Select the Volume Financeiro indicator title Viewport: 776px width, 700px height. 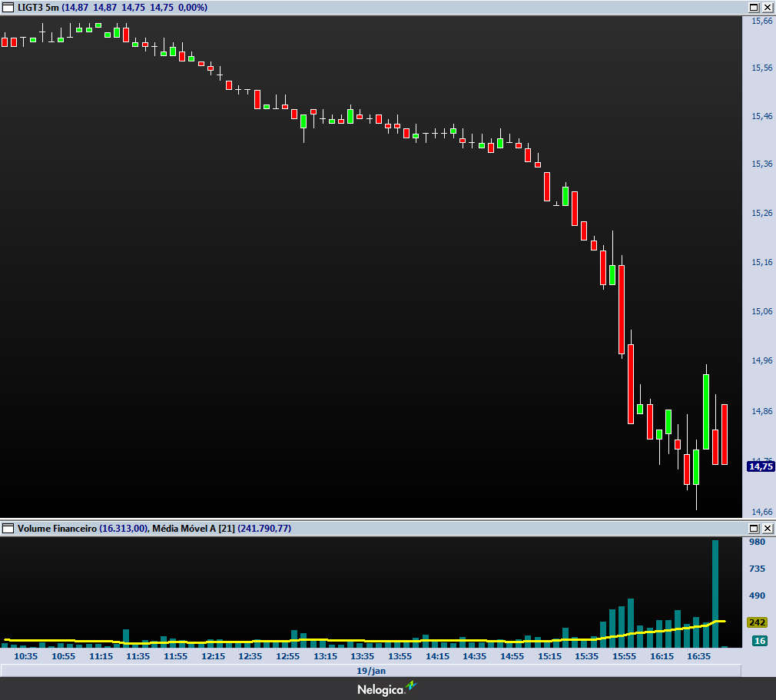pos(57,529)
